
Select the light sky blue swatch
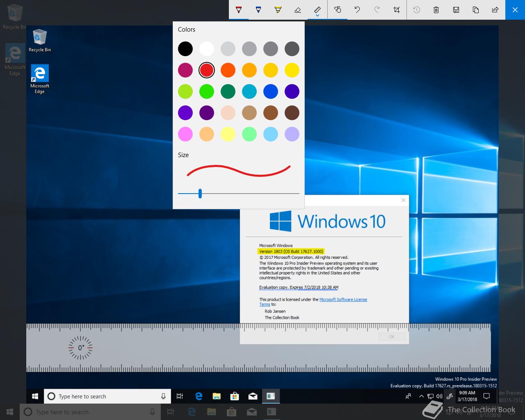coord(271,134)
